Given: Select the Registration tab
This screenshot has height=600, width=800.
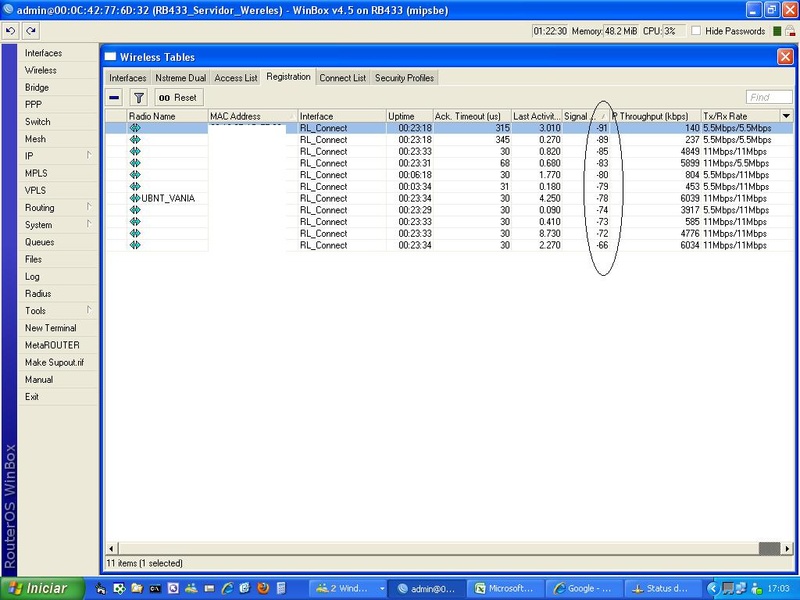Looking at the screenshot, I should (288, 77).
